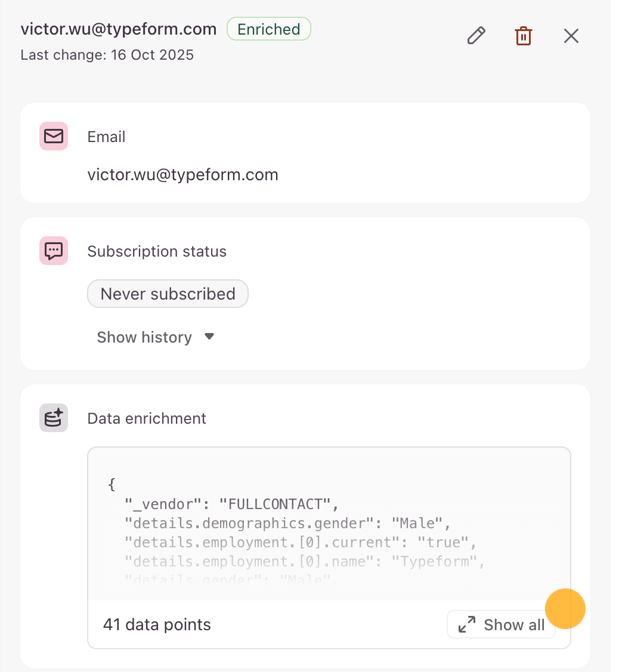This screenshot has height=672, width=619.
Task: Click the Data enrichment database icon
Action: 54,418
